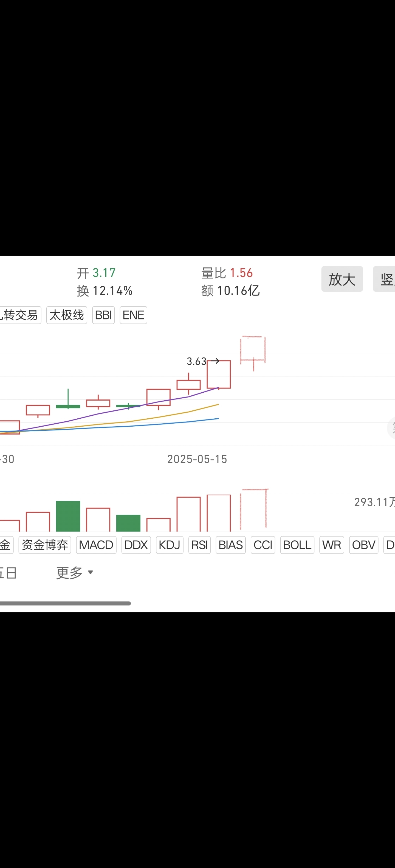Tap the 量比 1.56 value
The width and height of the screenshot is (395, 868).
pyautogui.click(x=227, y=273)
